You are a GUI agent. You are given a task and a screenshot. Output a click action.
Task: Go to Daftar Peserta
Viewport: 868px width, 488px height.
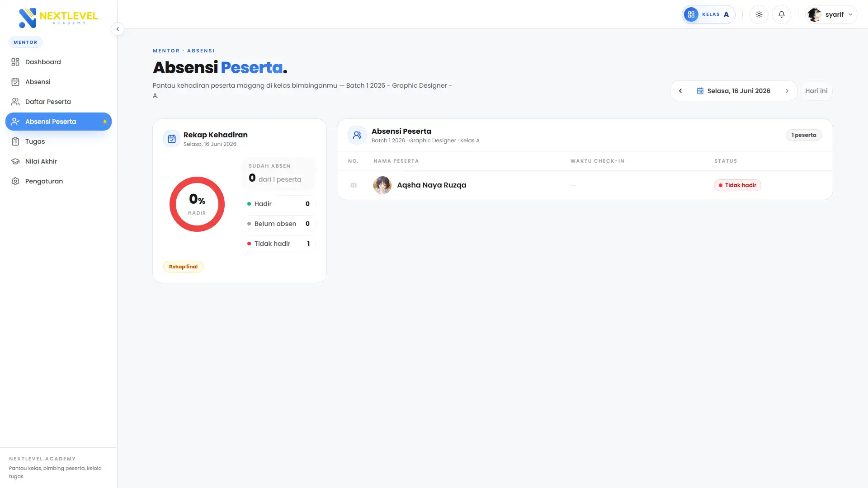pyautogui.click(x=58, y=102)
